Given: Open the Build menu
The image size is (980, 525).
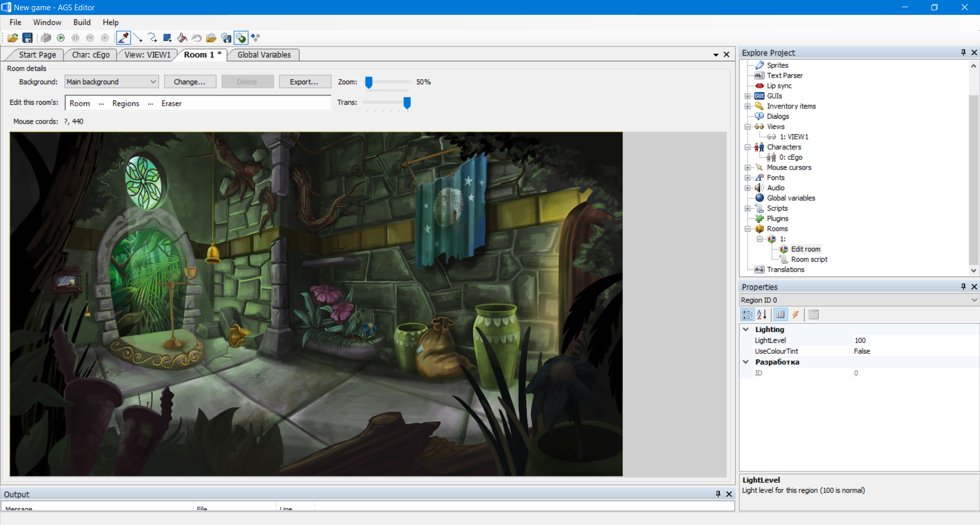Looking at the screenshot, I should click(x=82, y=22).
